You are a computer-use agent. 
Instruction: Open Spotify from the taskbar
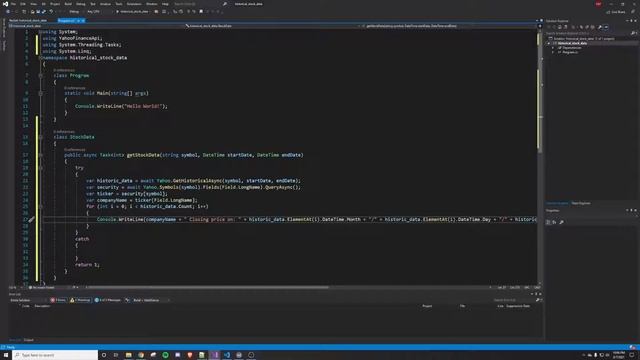[165, 355]
